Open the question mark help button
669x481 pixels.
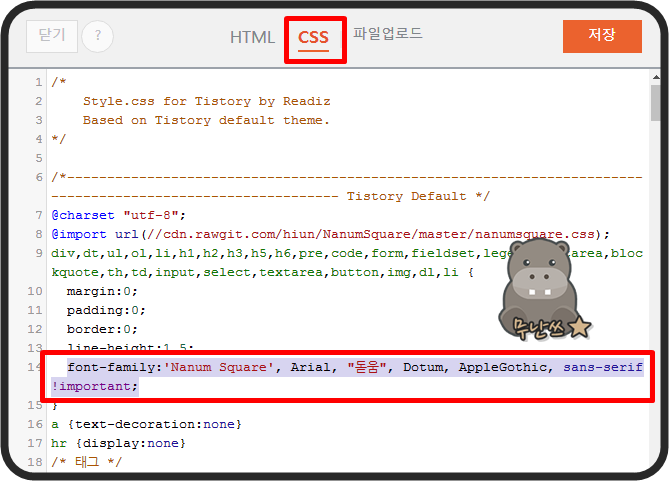pos(98,36)
